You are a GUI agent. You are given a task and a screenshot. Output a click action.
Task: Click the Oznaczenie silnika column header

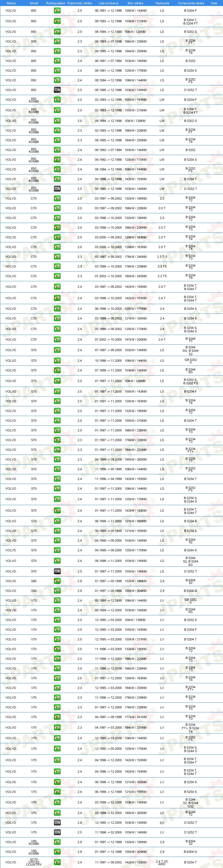pos(191,3)
